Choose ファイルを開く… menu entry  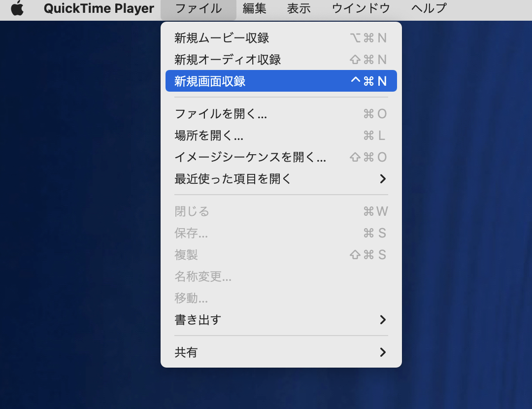281,114
